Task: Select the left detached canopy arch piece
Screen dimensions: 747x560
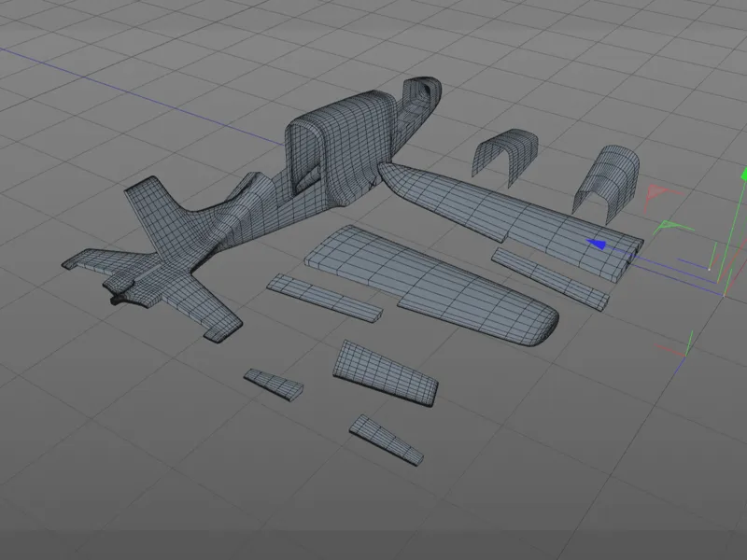Action: (505, 156)
